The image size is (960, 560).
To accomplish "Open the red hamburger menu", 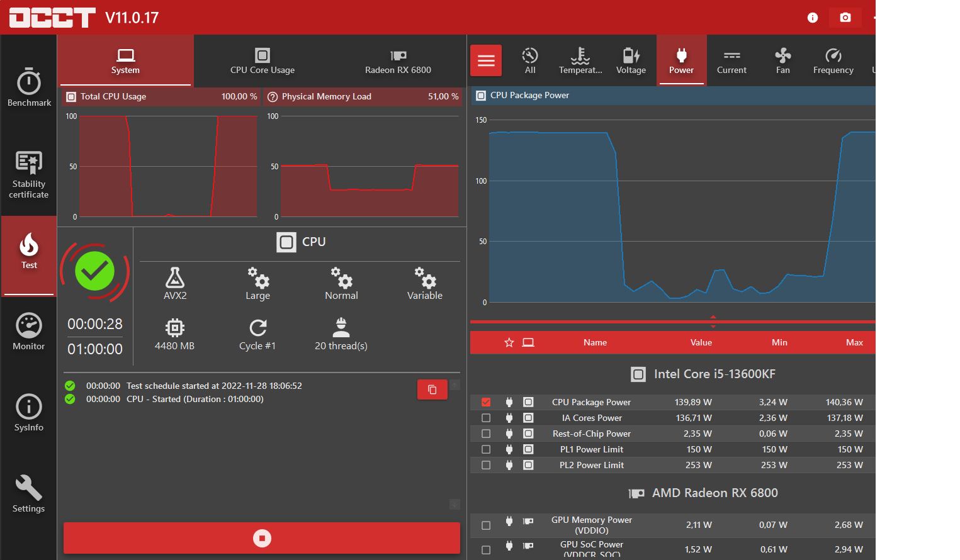I will pos(486,60).
